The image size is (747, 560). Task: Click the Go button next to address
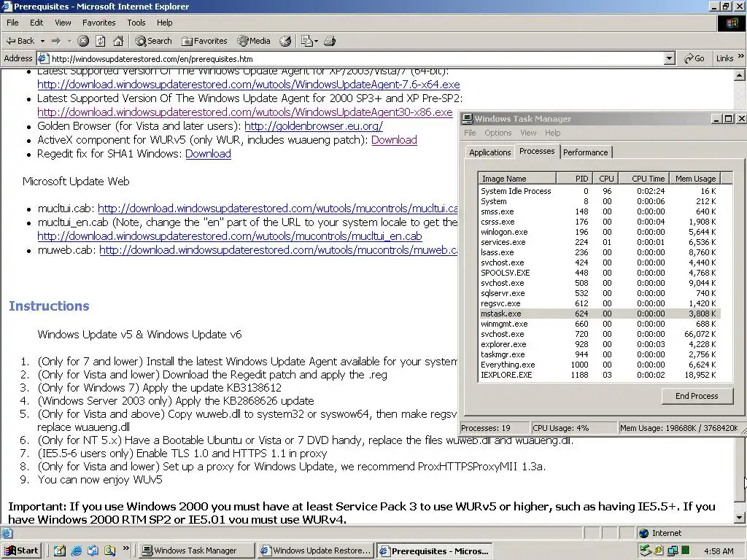(694, 58)
